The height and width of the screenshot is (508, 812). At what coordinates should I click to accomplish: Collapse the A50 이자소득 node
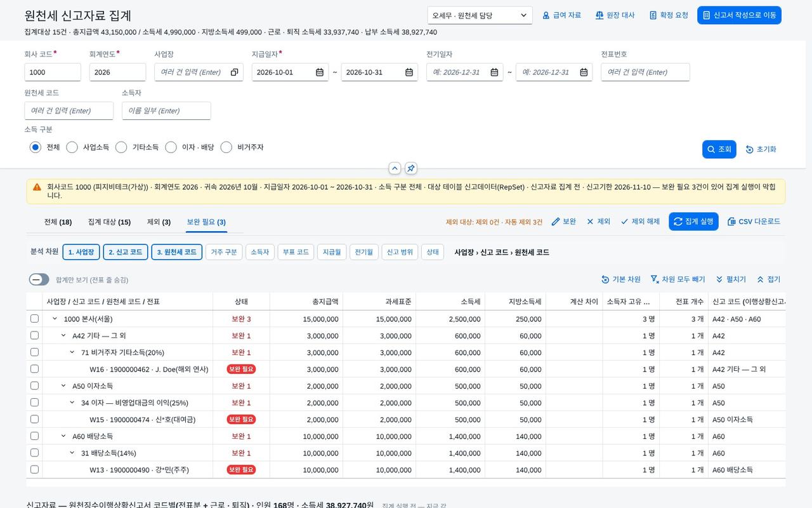(x=63, y=385)
